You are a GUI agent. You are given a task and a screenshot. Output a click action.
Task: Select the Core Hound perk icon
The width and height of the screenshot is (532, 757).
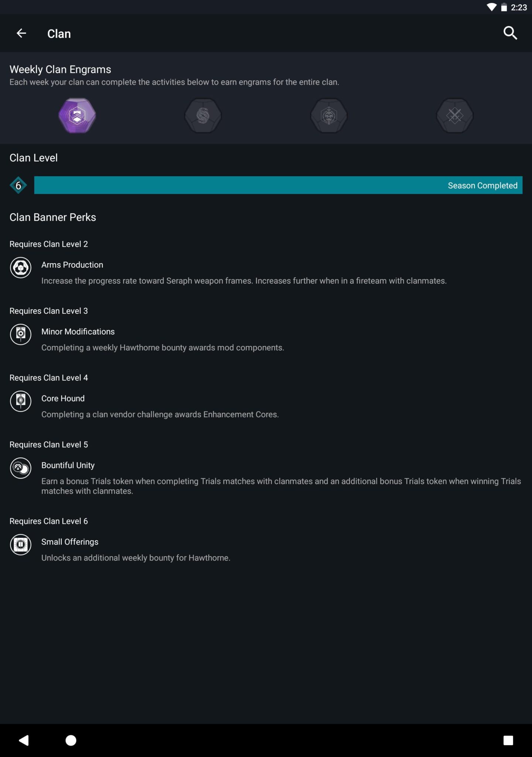[x=21, y=402]
